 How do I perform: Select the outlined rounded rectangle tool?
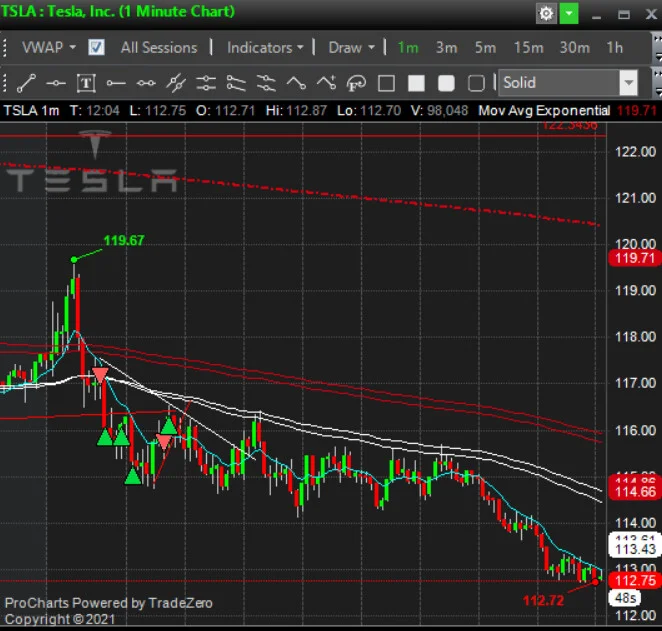[476, 83]
